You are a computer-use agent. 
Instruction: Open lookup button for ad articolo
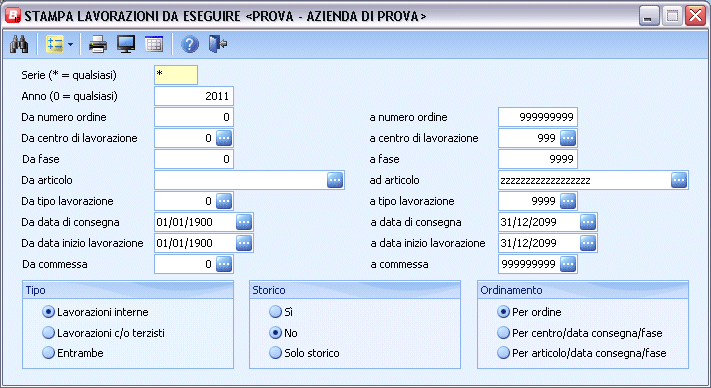pos(679,180)
